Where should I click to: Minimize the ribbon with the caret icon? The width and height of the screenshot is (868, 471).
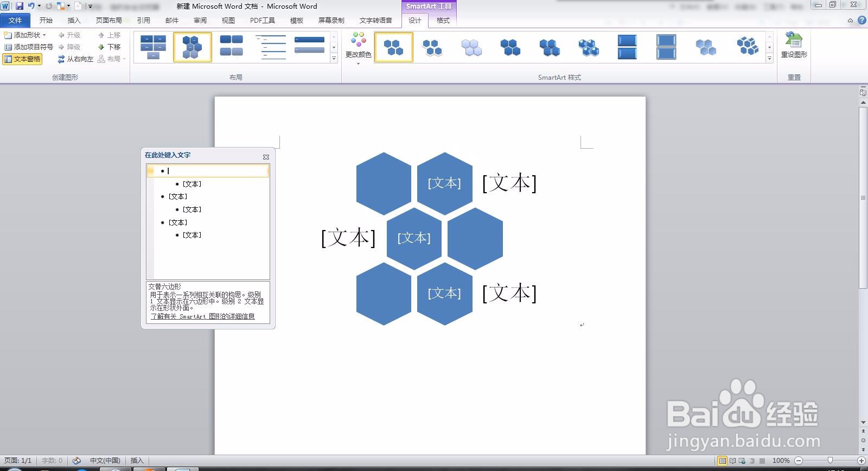click(x=850, y=21)
